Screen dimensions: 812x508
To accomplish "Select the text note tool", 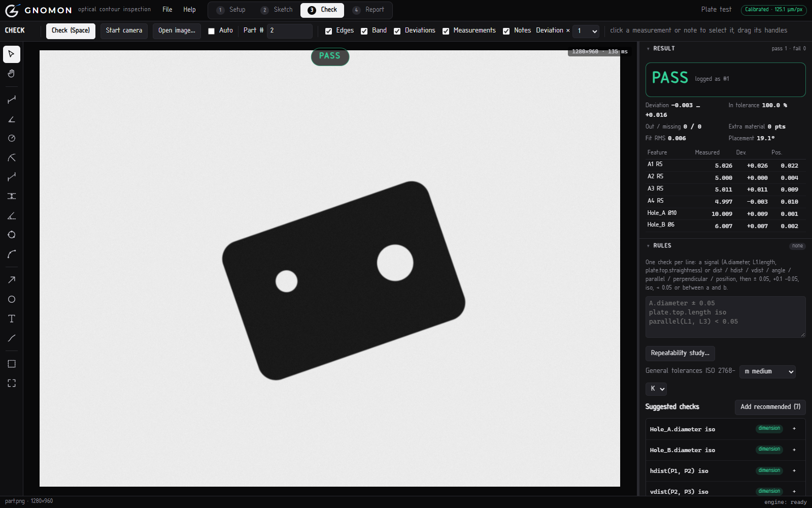I will [x=12, y=319].
